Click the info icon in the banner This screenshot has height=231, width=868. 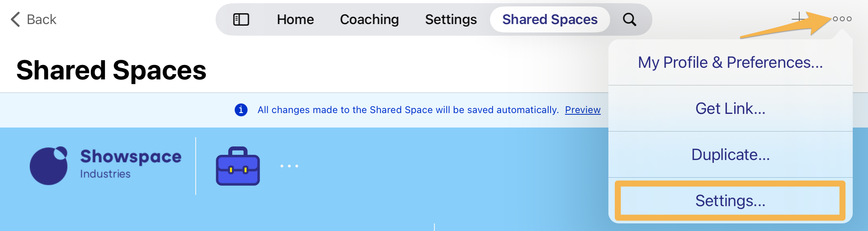click(241, 109)
